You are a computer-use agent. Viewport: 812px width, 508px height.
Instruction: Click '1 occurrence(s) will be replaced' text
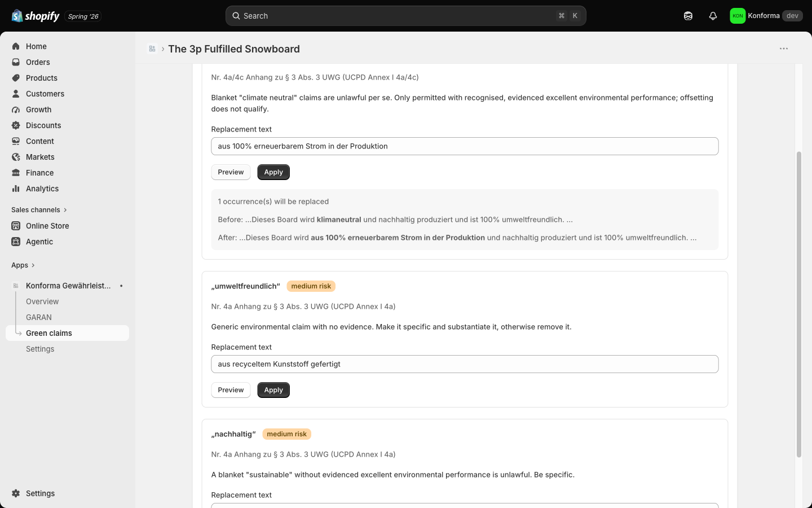pos(273,202)
